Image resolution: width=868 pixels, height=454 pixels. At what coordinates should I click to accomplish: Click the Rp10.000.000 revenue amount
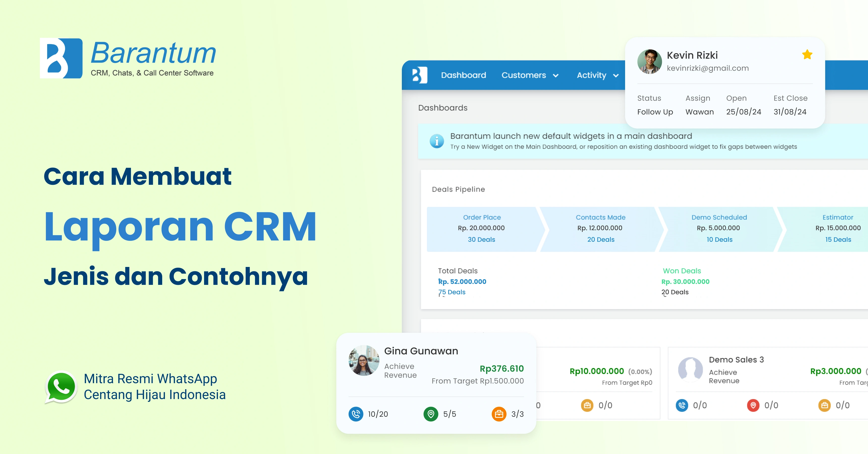[x=597, y=371]
